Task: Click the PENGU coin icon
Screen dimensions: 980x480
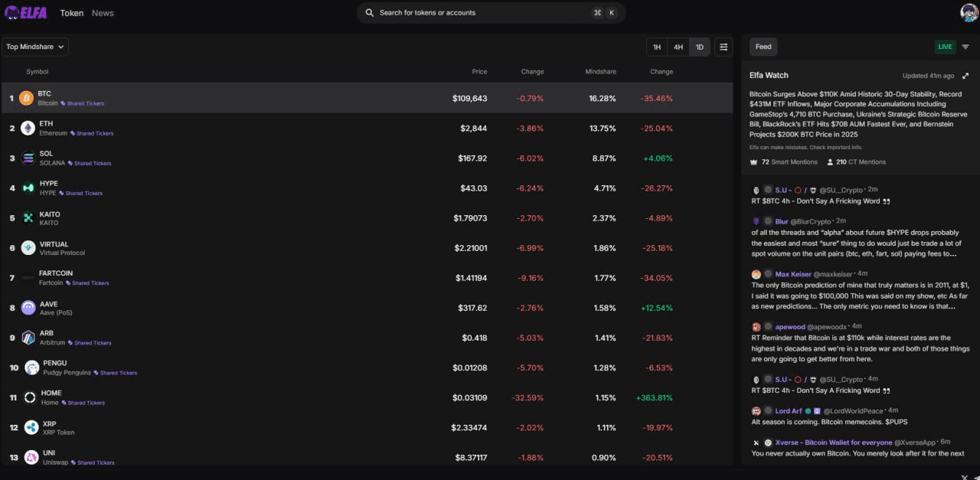Action: pos(31,367)
